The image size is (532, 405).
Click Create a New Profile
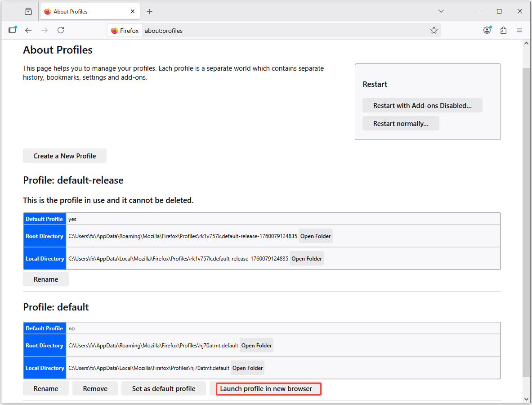coord(64,156)
